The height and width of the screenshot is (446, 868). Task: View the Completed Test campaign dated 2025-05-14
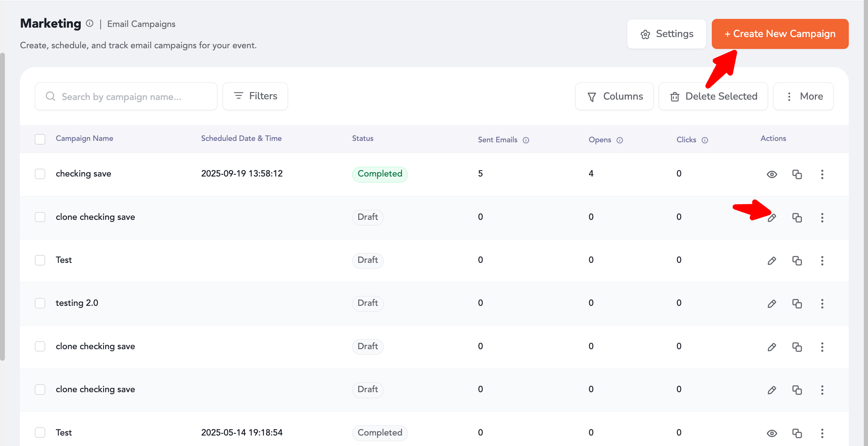coord(772,433)
